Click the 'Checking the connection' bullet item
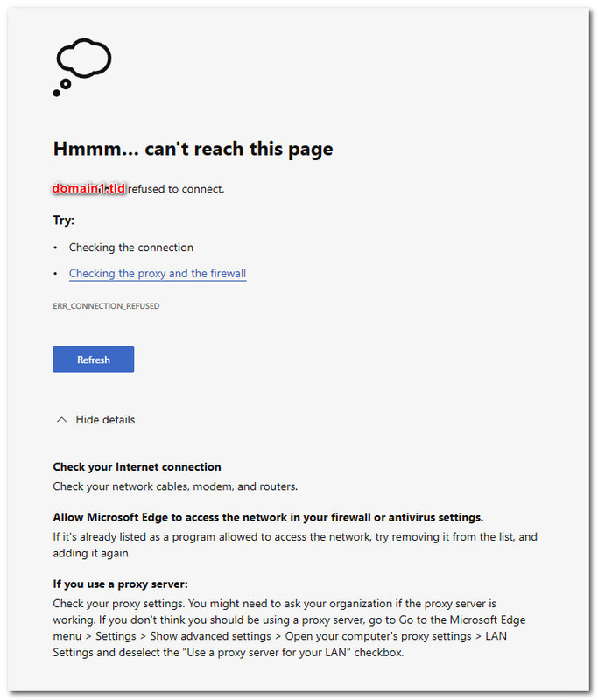The image size is (598, 700). (x=130, y=248)
